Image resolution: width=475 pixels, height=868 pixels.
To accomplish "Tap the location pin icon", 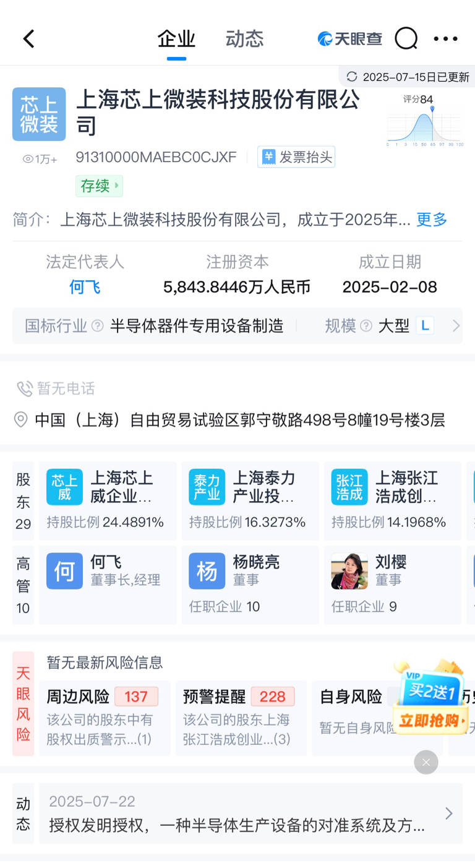I will 21,420.
